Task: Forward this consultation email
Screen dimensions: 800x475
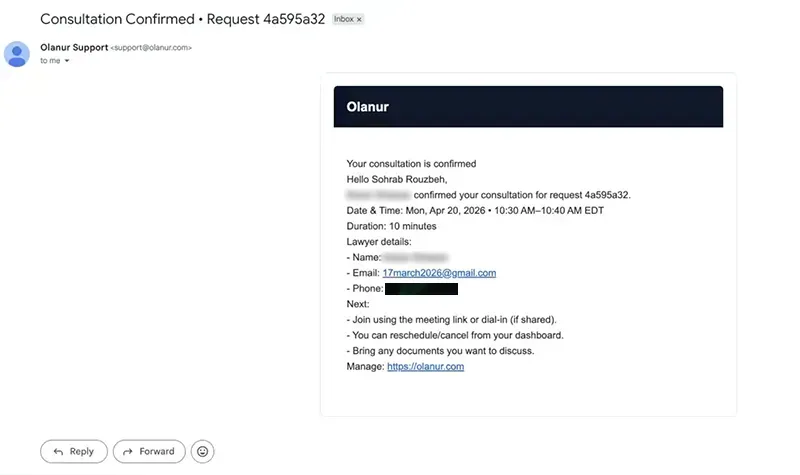Action: (149, 452)
